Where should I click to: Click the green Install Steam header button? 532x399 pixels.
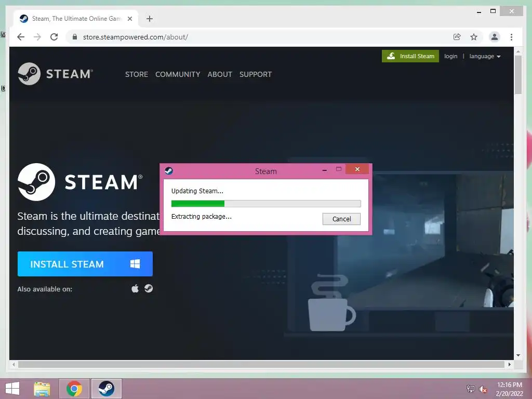pyautogui.click(x=410, y=56)
